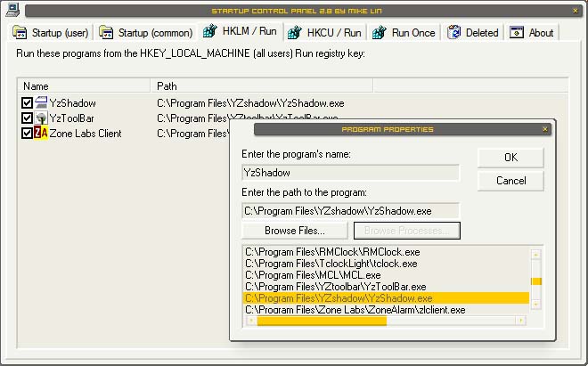Screen dimensions: 588x366
Task: Click the program name input field
Action: tap(351, 173)
